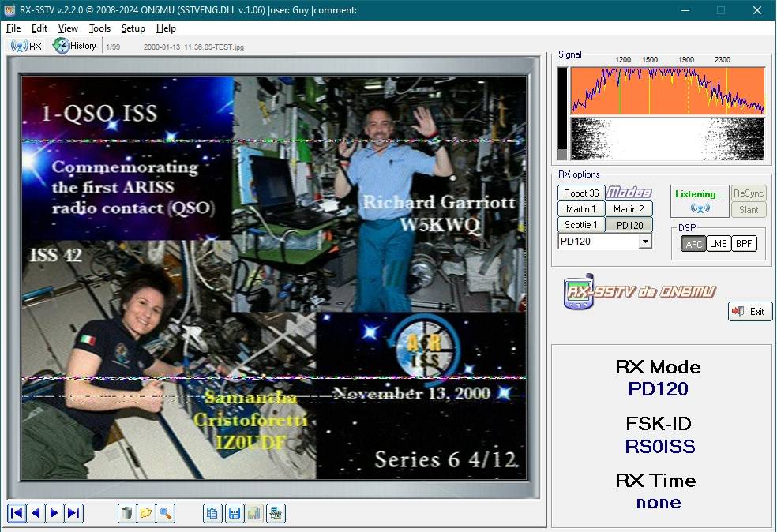Click the received SSTV image of the ISS
The width and height of the screenshot is (777, 532).
(273, 276)
